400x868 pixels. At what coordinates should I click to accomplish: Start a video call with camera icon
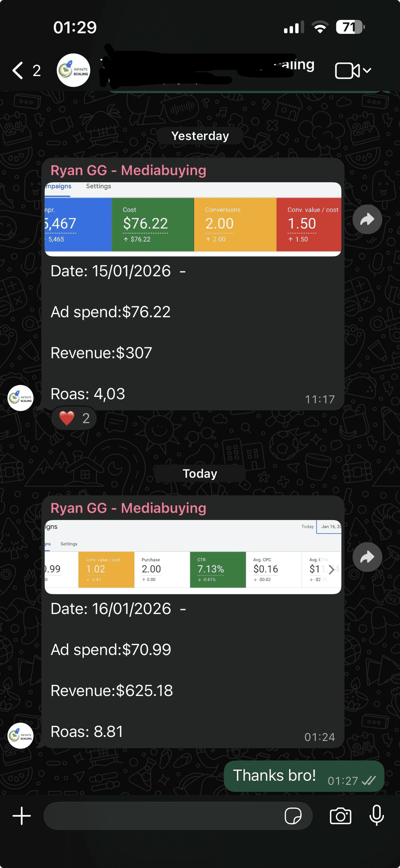click(x=347, y=70)
